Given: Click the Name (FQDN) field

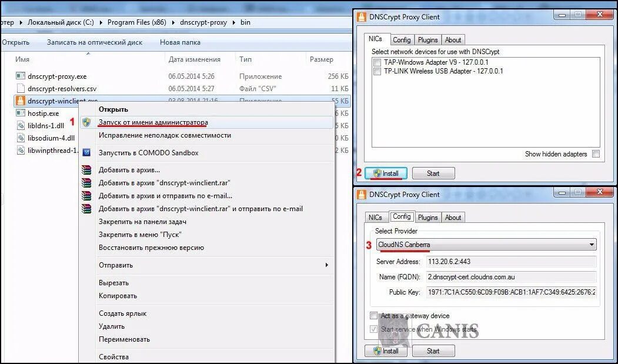Looking at the screenshot, I should coord(511,277).
